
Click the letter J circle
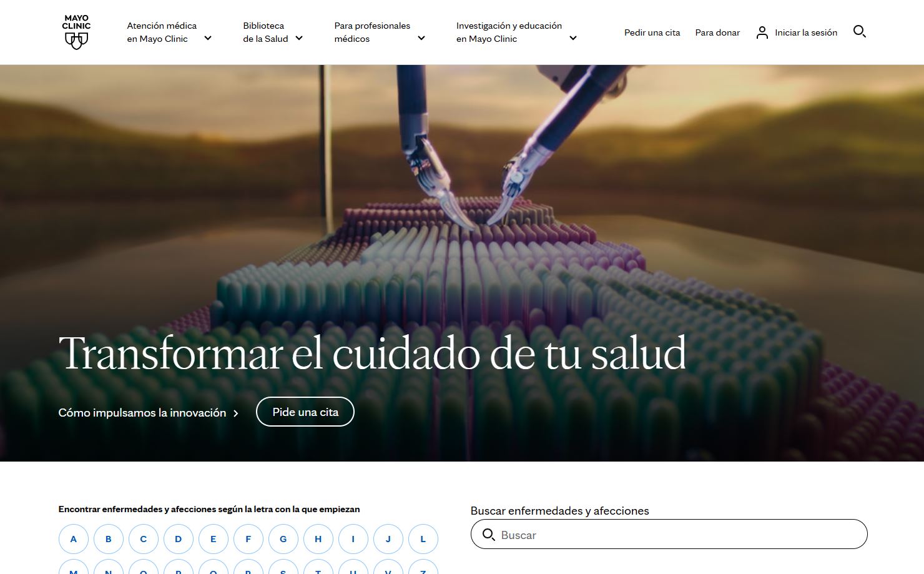coord(388,539)
